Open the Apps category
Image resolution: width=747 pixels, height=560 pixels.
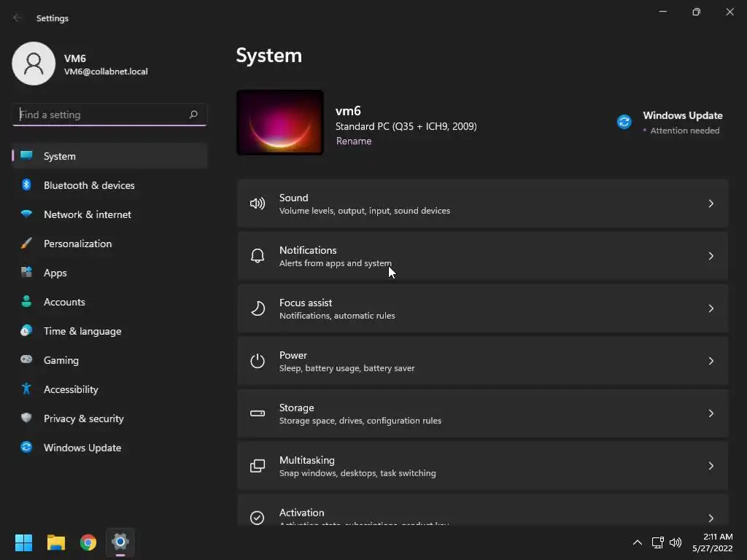109,273
